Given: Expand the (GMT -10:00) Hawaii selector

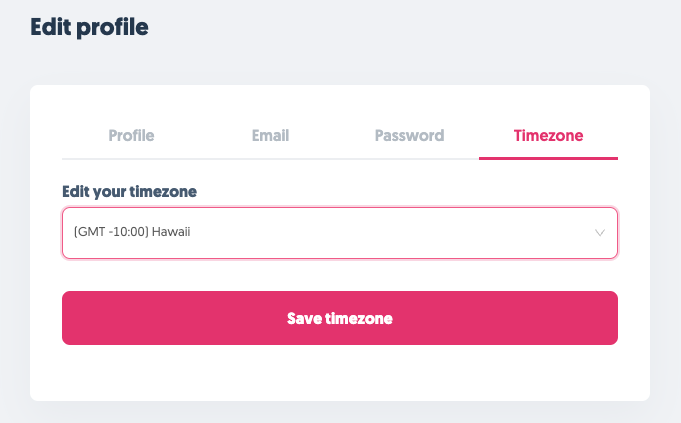Looking at the screenshot, I should tap(339, 233).
